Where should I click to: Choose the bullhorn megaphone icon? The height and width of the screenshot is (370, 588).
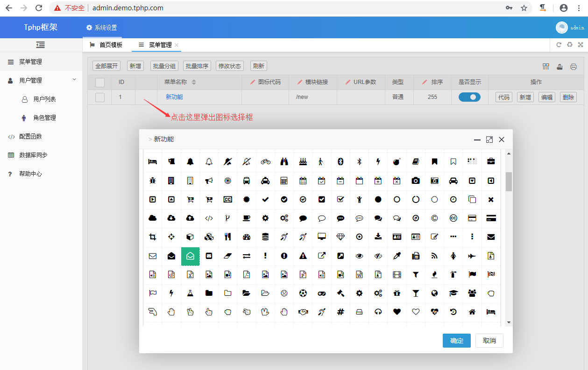[209, 181]
